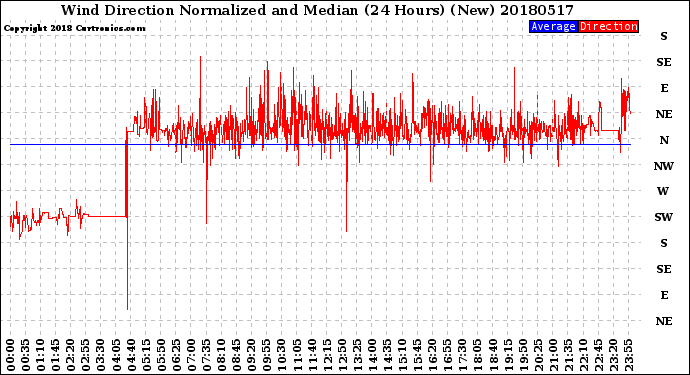The image size is (690, 375).
Task: Click the 15:45 time label
Action: [418, 355]
